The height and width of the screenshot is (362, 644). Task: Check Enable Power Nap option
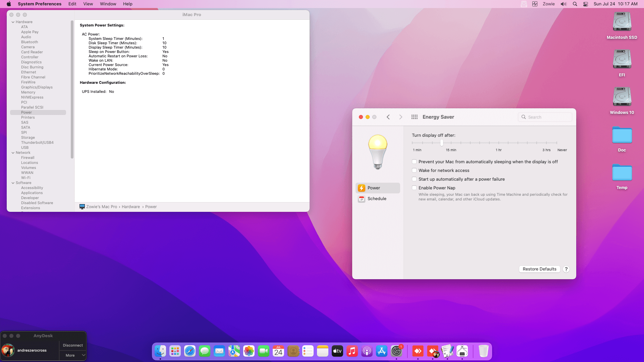click(x=414, y=188)
